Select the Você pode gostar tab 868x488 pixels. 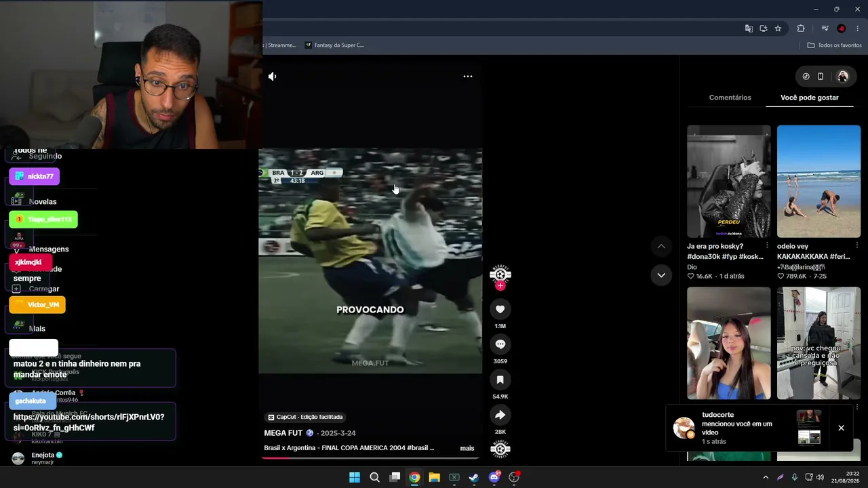(810, 98)
